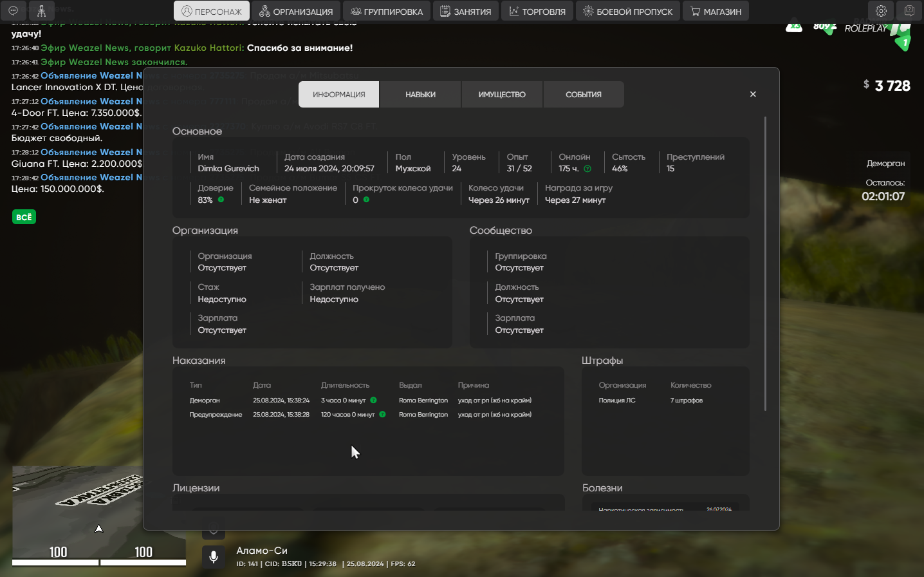This screenshot has width=924, height=577.
Task: Click the Сытость value 46%
Action: click(620, 169)
